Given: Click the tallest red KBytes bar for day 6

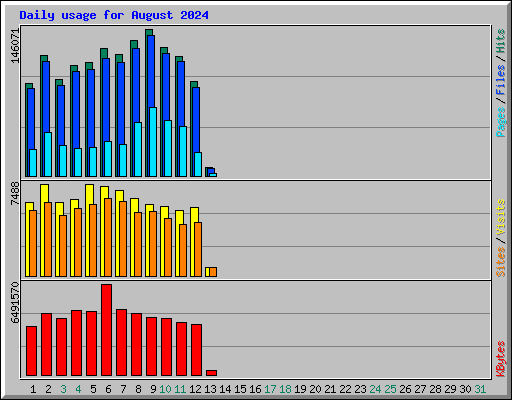Looking at the screenshot, I should [x=107, y=330].
